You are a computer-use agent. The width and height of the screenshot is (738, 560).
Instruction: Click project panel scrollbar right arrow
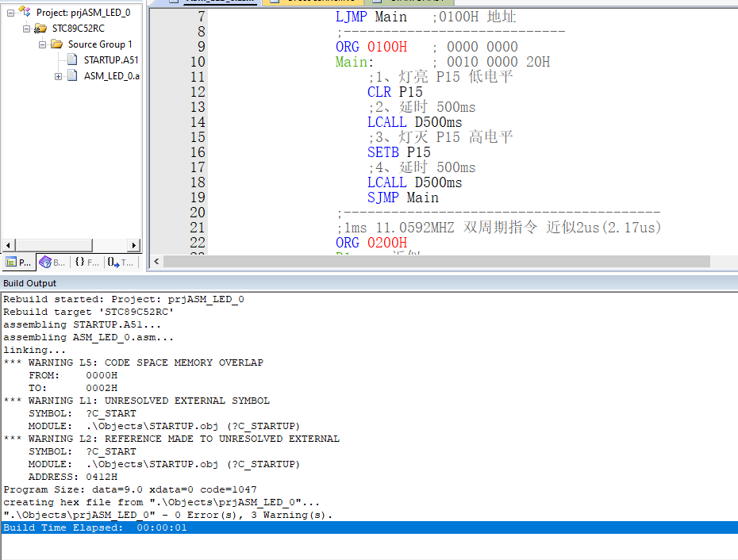pyautogui.click(x=134, y=245)
